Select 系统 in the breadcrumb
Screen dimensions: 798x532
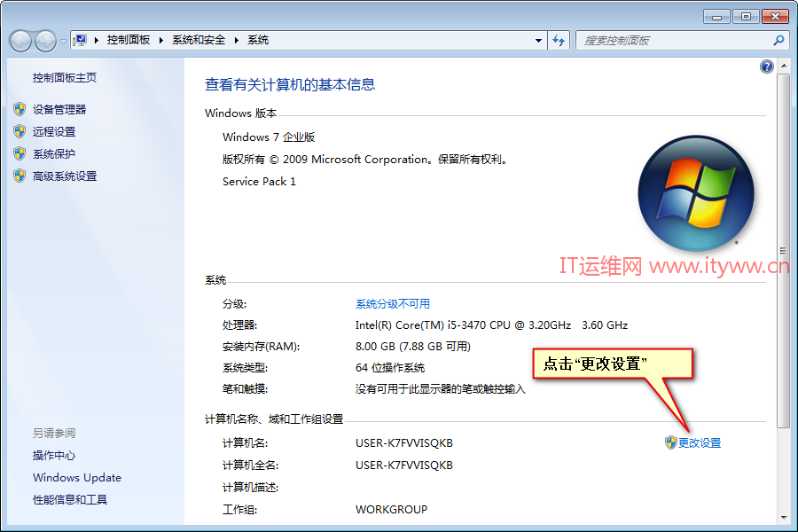pos(258,40)
